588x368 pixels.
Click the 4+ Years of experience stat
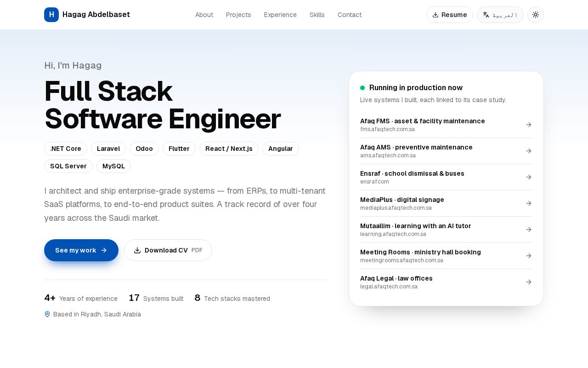[x=81, y=298]
